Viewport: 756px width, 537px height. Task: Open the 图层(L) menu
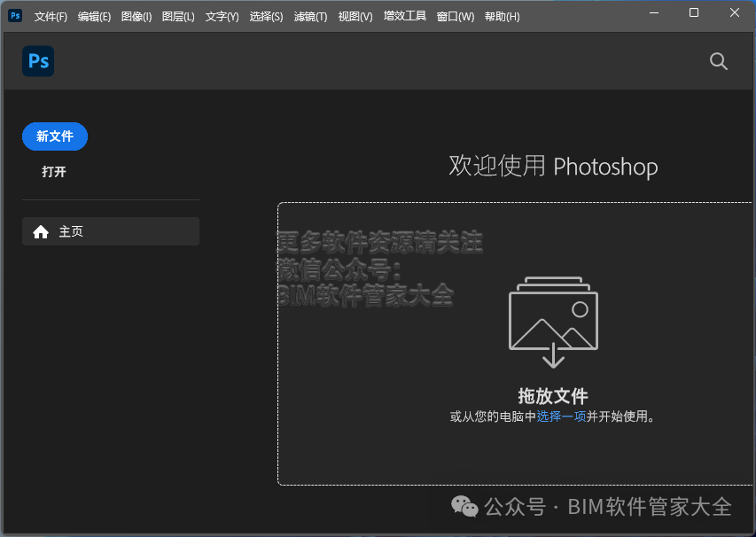178,17
